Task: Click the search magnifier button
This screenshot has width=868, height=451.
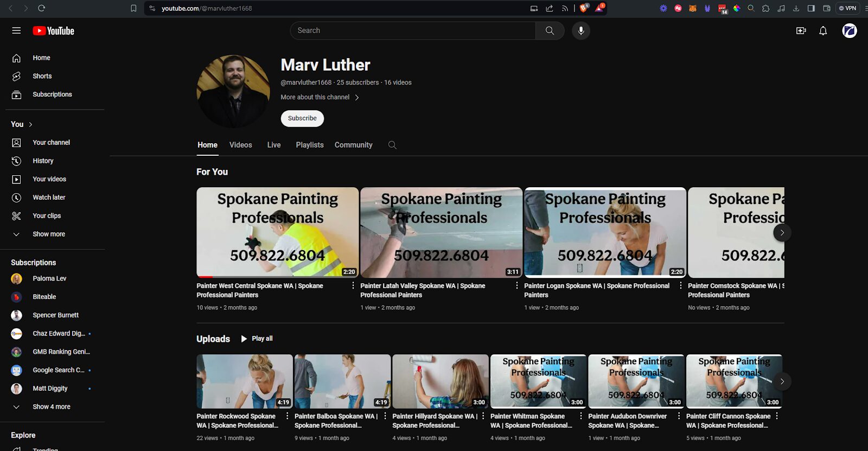Action: (x=550, y=30)
